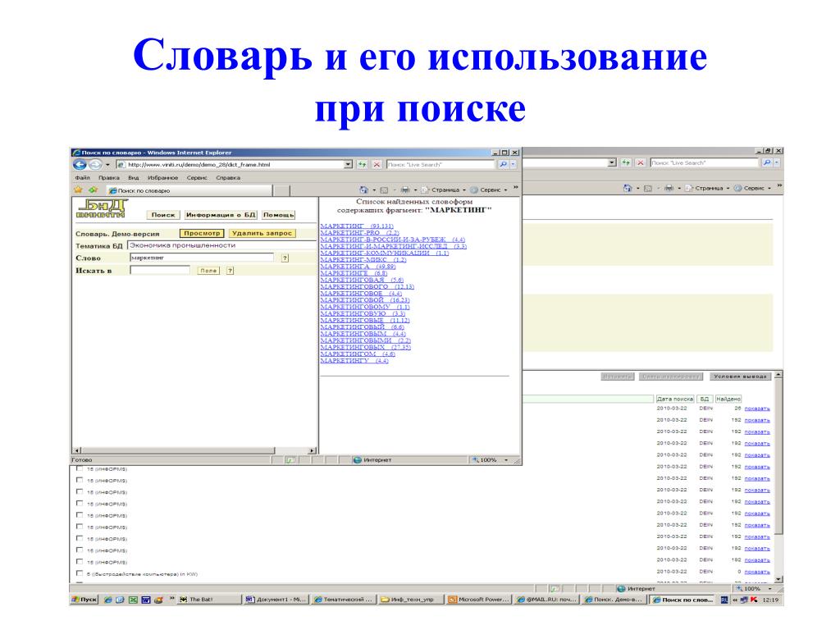Image resolution: width=840 pixels, height=630 pixels.
Task: Click the search magnifier in the background window
Action: [x=767, y=162]
